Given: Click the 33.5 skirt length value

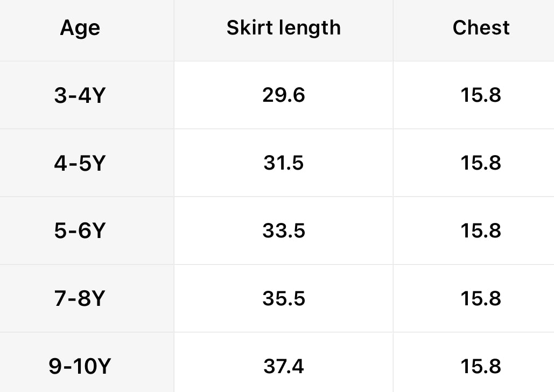Looking at the screenshot, I should (283, 231).
